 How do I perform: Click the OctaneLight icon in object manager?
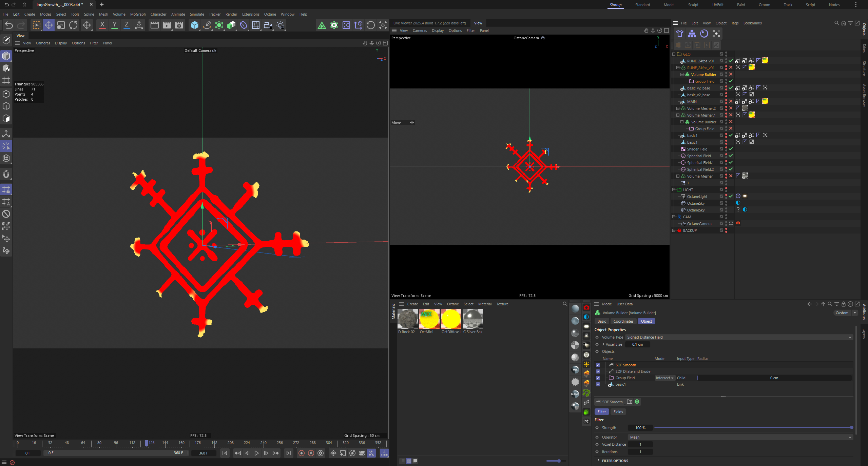(683, 196)
